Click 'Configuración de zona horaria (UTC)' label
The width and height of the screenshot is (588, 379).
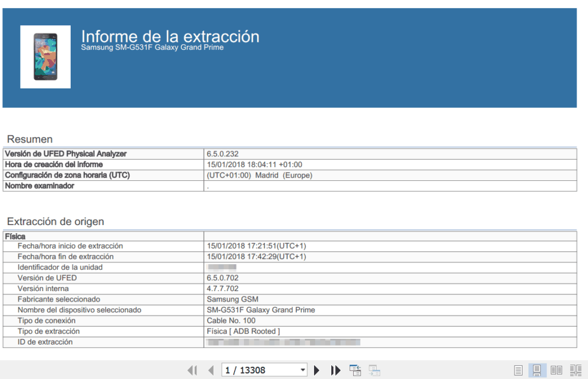[67, 175]
